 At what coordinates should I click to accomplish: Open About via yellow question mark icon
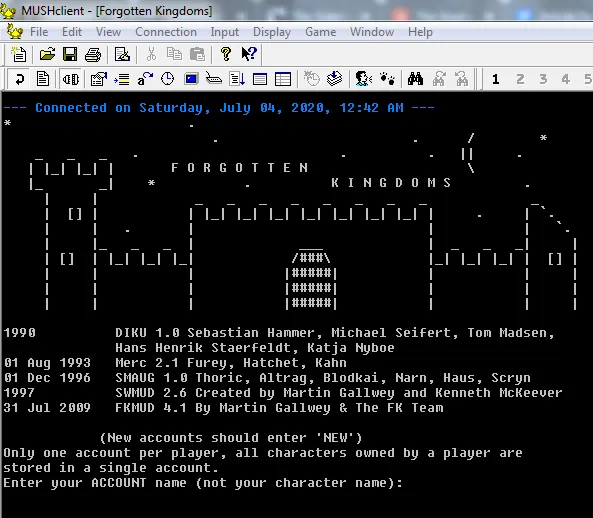click(x=226, y=54)
